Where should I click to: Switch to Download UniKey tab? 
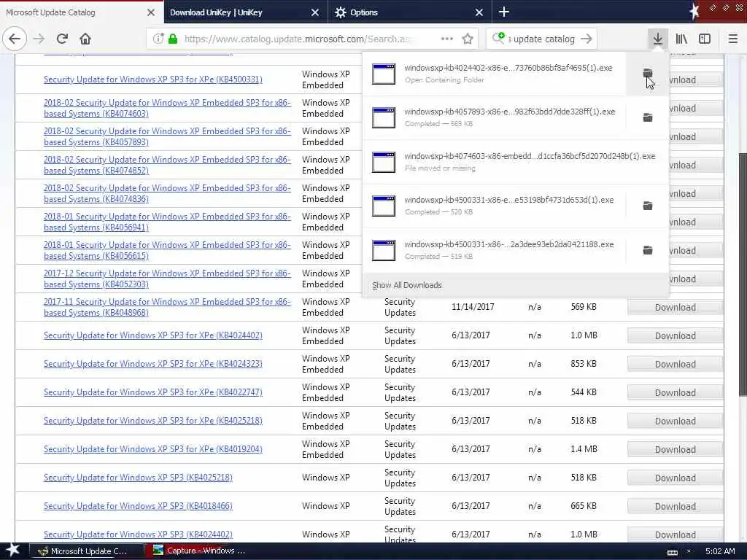[x=239, y=12]
